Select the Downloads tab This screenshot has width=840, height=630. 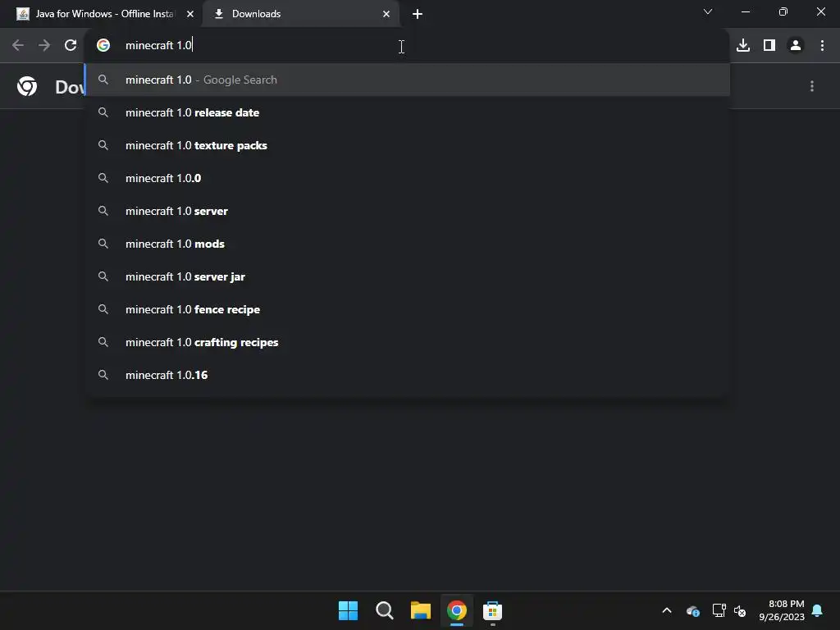[x=300, y=14]
